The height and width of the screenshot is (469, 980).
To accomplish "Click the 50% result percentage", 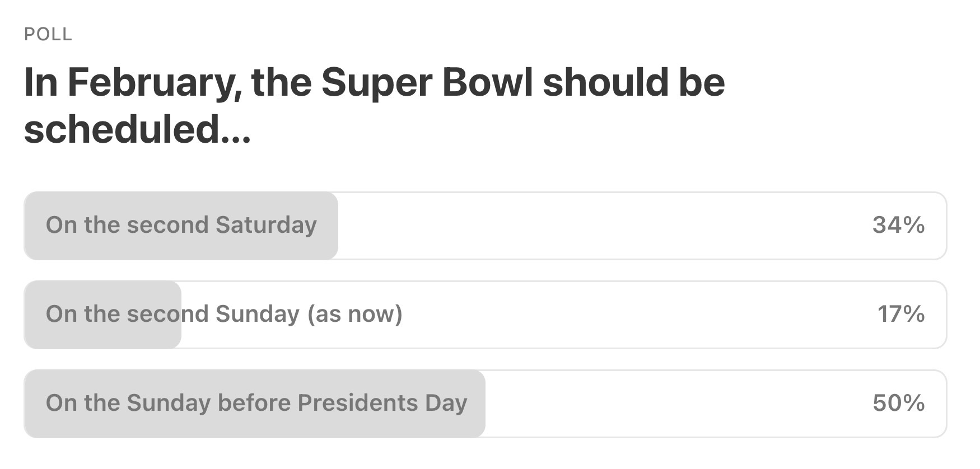I will click(x=898, y=403).
